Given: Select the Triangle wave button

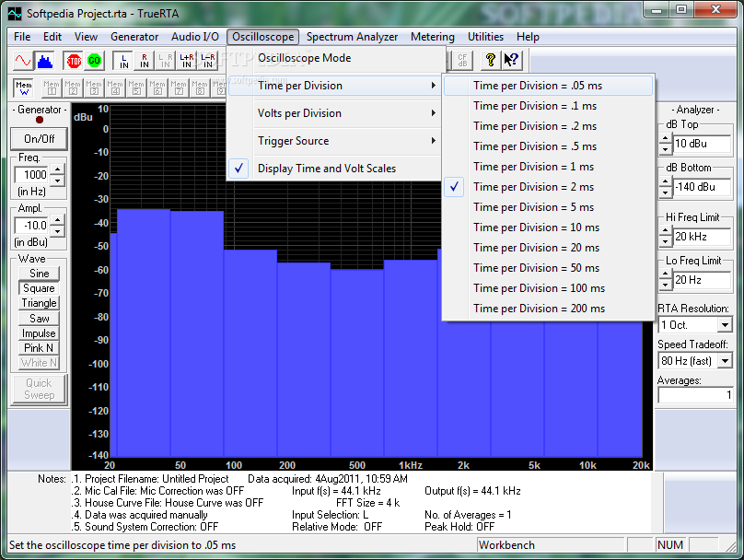Looking at the screenshot, I should [39, 303].
